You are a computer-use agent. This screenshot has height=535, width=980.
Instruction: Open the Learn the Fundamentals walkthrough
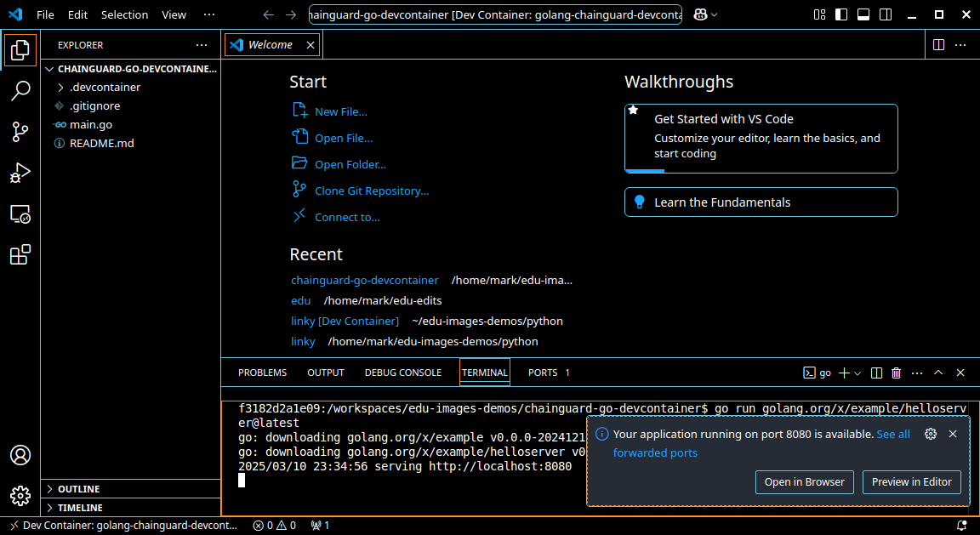(x=761, y=202)
